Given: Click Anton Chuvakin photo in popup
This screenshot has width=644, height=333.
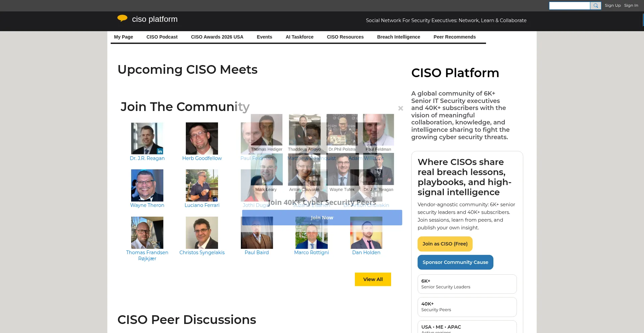Looking at the screenshot, I should click(304, 169).
